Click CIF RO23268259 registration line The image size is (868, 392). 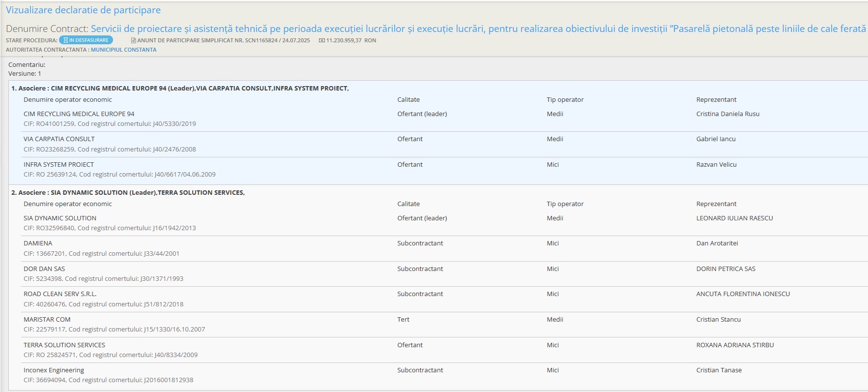(110, 149)
